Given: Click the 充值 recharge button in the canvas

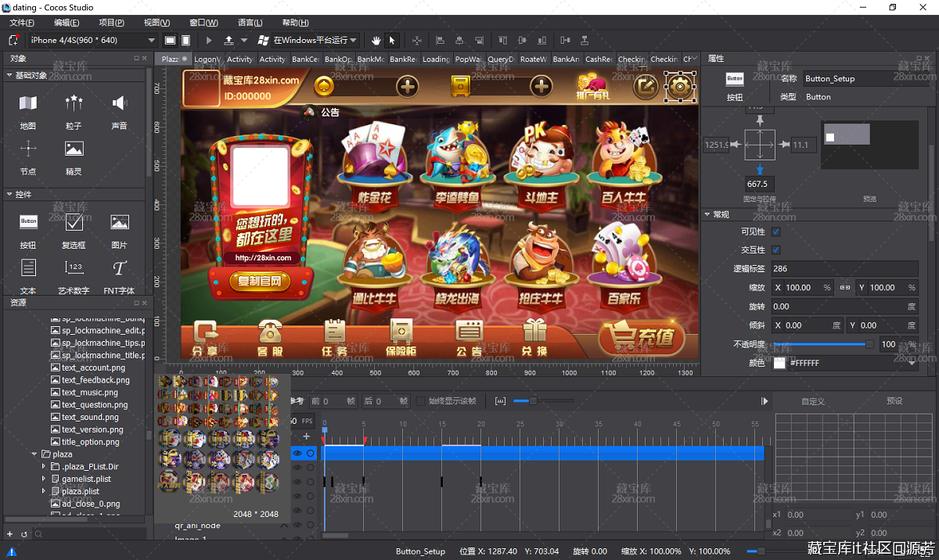Looking at the screenshot, I should point(641,339).
